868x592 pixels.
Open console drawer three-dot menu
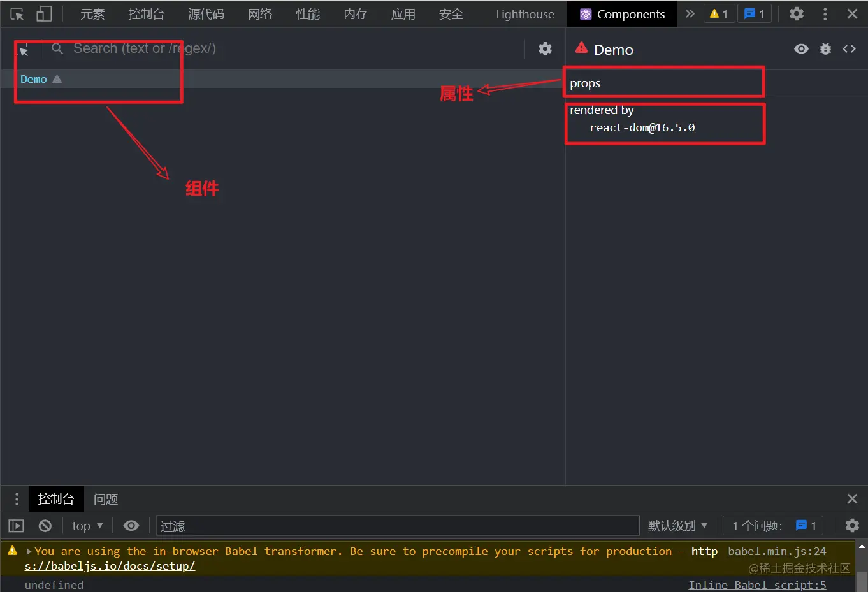tap(17, 499)
